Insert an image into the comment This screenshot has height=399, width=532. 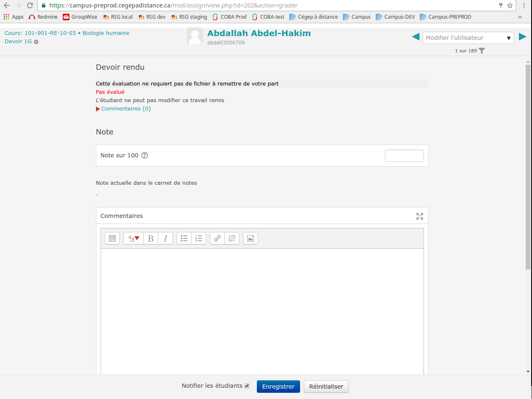coord(251,238)
